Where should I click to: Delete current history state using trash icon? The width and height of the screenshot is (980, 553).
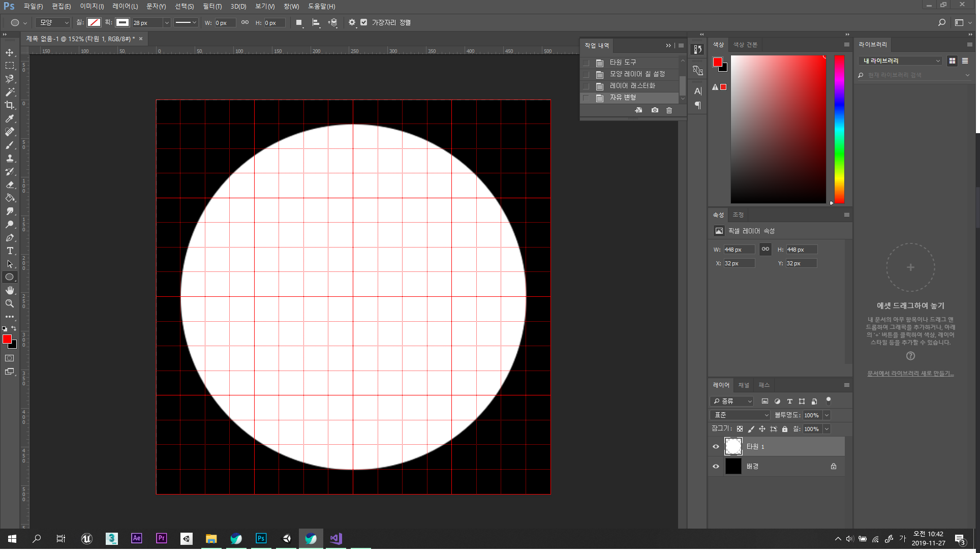point(669,110)
